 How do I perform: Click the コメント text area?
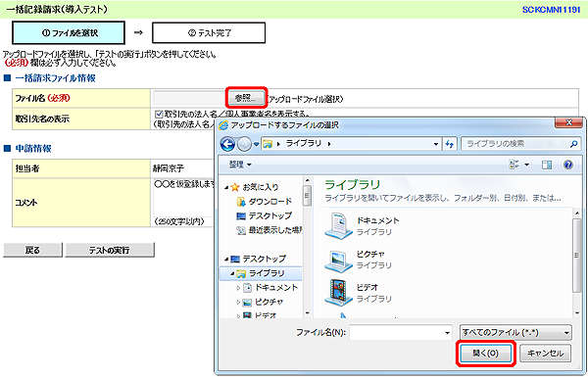pyautogui.click(x=184, y=198)
